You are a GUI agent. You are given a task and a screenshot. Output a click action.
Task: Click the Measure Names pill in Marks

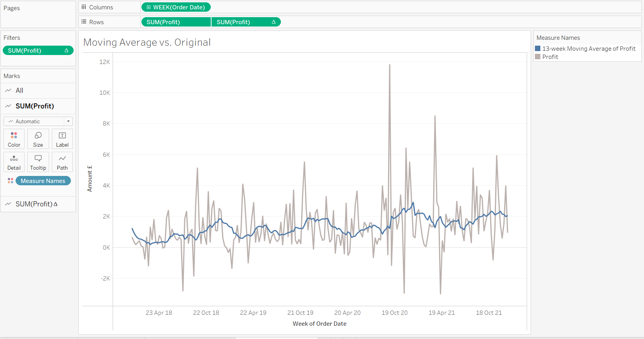click(43, 181)
